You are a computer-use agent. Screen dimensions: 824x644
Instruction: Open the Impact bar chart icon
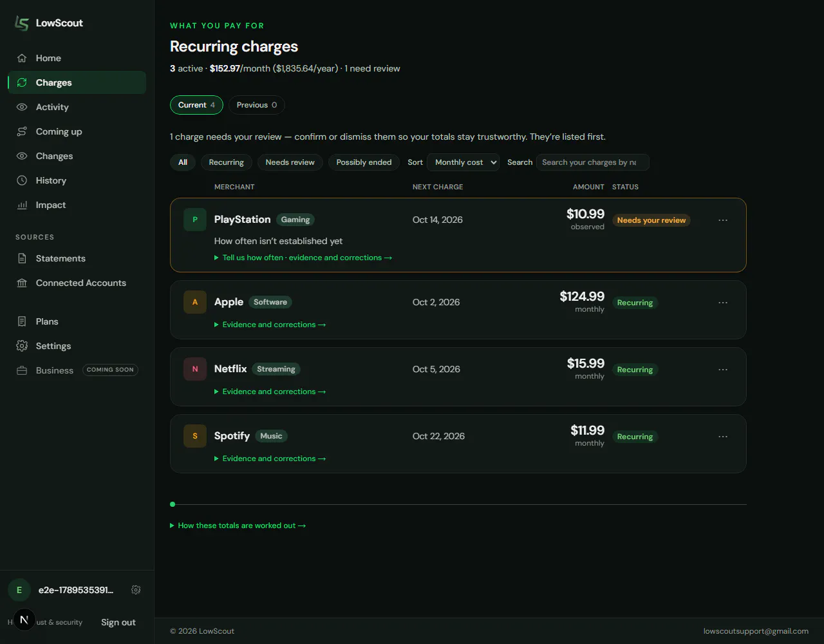(x=22, y=205)
